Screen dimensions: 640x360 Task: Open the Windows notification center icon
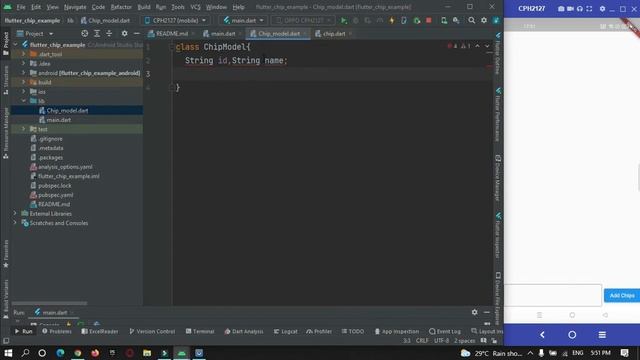click(x=624, y=353)
